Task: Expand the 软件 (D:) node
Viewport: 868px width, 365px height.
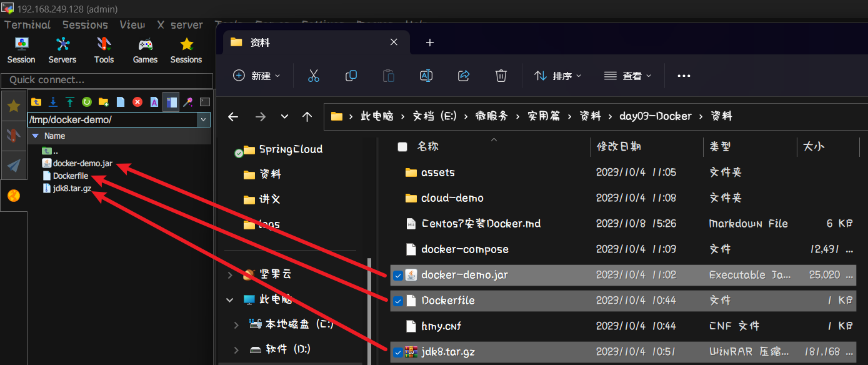Action: click(236, 349)
